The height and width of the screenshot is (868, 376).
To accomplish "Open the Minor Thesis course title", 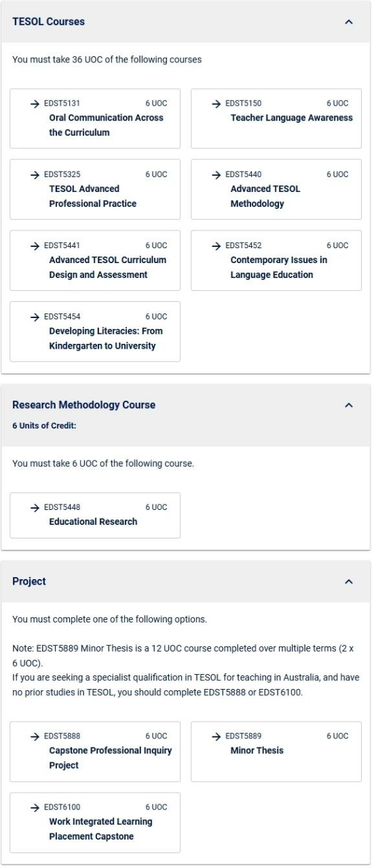I will click(x=257, y=751).
